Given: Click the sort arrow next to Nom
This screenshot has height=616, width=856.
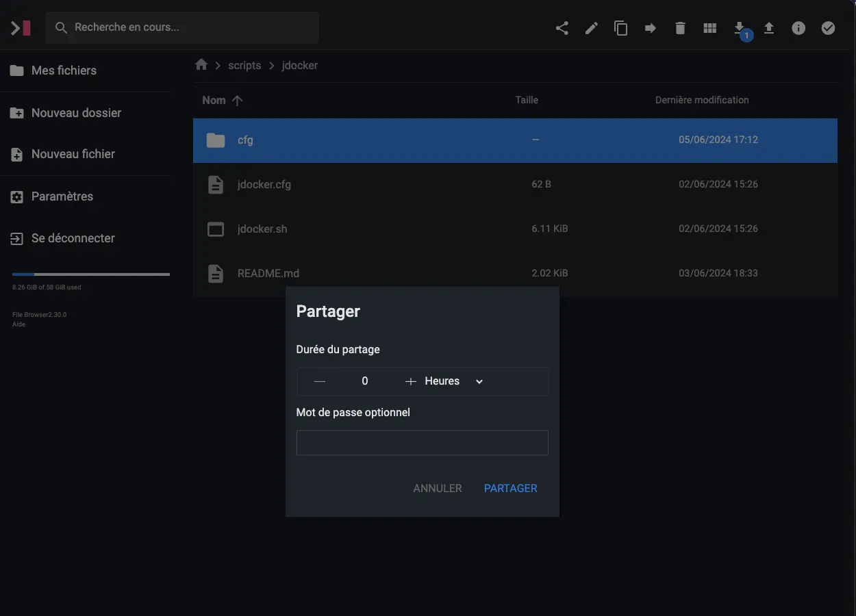Looking at the screenshot, I should (x=238, y=101).
